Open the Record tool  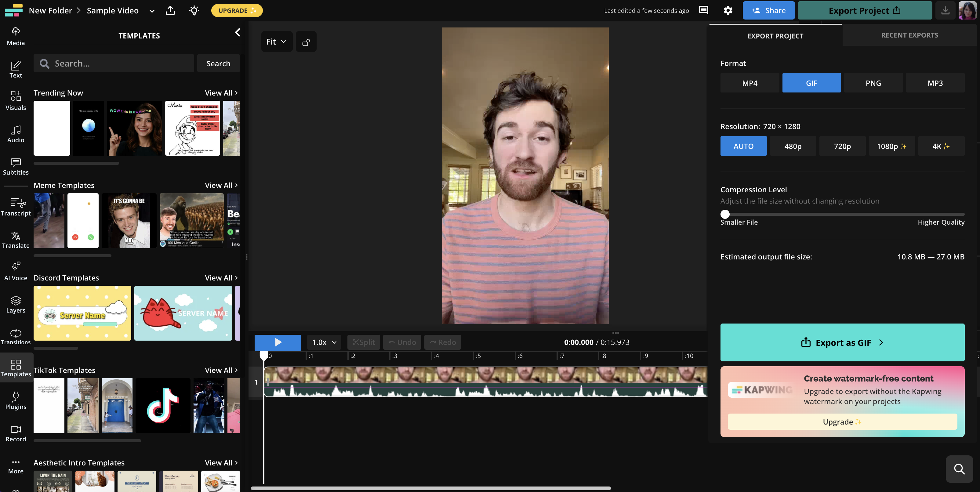coord(15,433)
